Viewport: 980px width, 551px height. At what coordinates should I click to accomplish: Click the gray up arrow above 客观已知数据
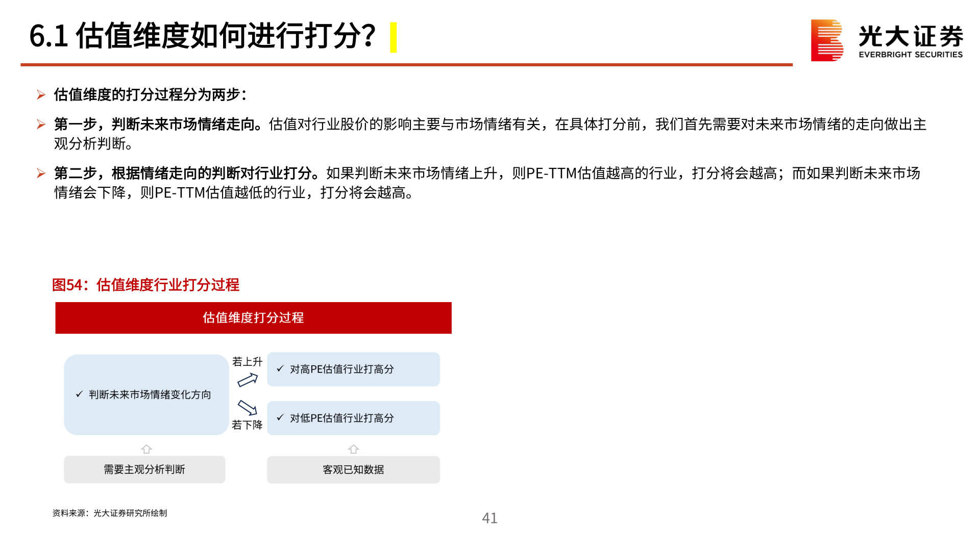tap(354, 449)
